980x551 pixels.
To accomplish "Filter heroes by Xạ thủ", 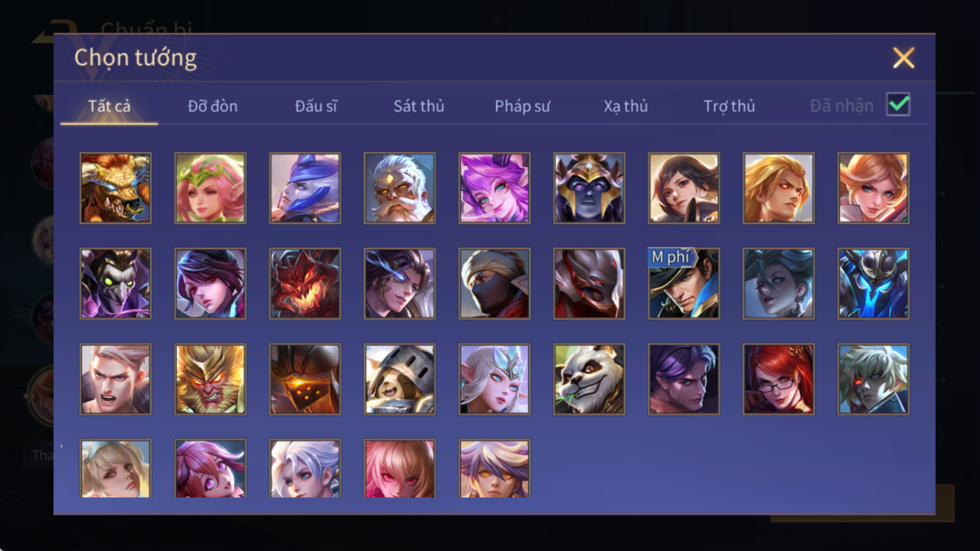I will 626,106.
